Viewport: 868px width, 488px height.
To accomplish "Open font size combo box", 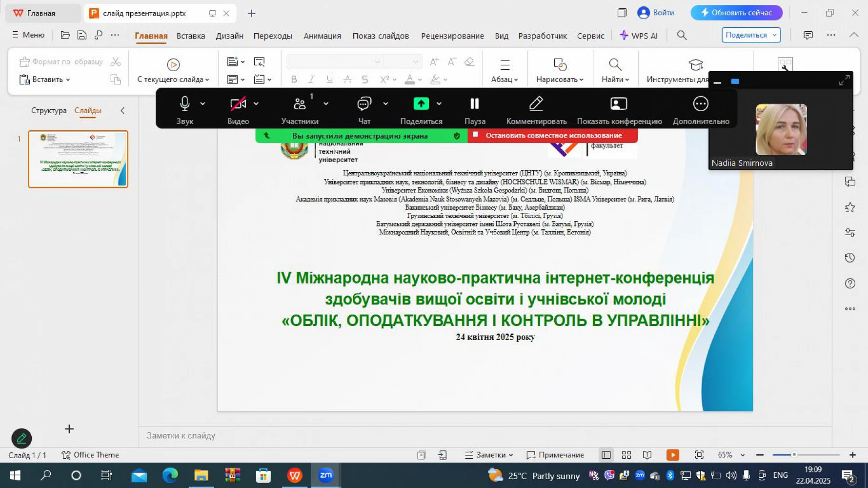I will click(402, 61).
